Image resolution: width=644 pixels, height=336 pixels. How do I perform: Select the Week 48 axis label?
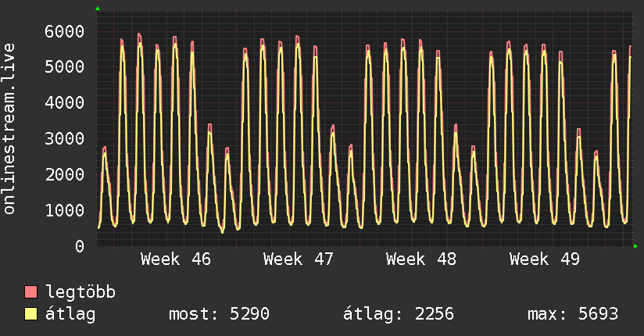pyautogui.click(x=421, y=259)
